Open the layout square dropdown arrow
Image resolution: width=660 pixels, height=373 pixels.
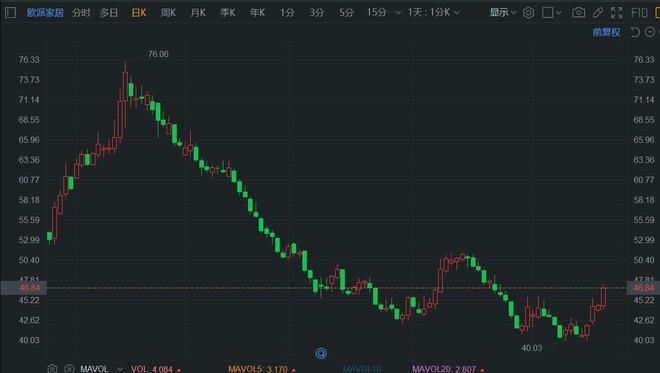point(559,13)
